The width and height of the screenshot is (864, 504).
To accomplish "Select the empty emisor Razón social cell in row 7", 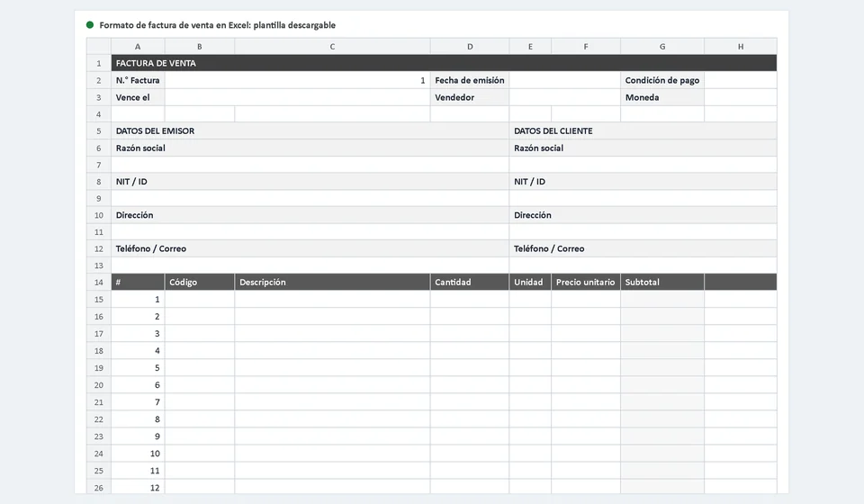I will tap(310, 166).
